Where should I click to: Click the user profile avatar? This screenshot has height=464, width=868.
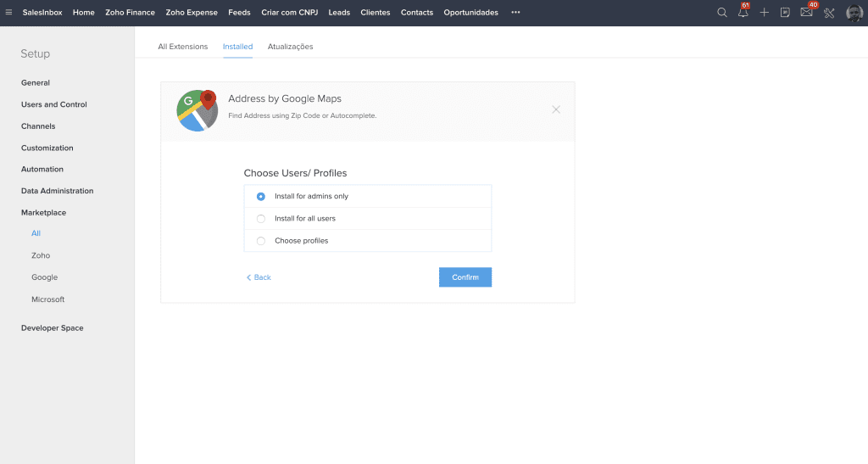pyautogui.click(x=854, y=13)
